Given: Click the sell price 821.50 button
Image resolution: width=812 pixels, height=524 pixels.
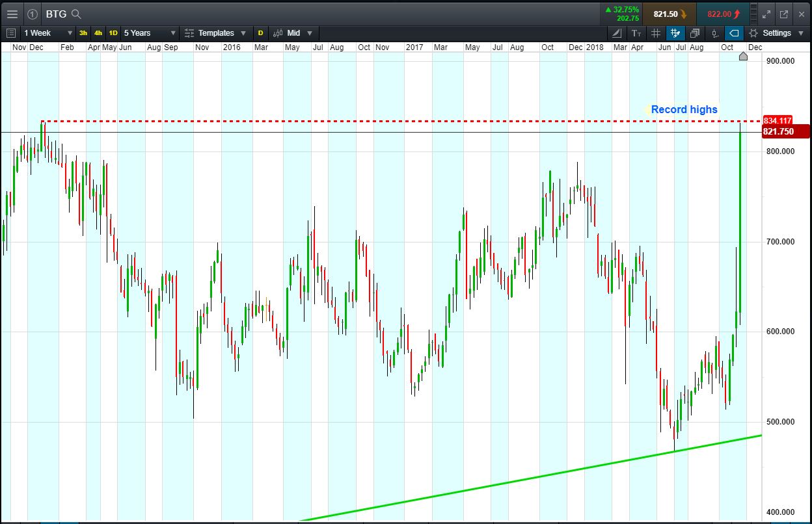Looking at the screenshot, I should [670, 14].
